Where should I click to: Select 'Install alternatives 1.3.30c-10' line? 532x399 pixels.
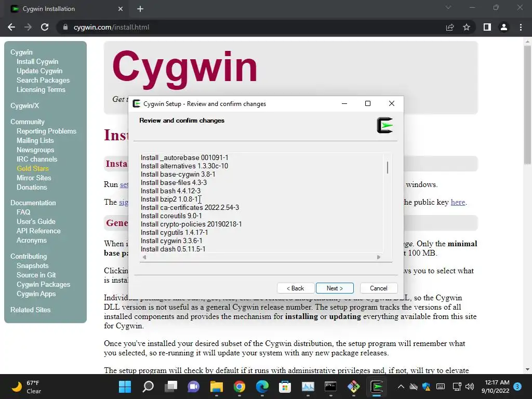(184, 166)
